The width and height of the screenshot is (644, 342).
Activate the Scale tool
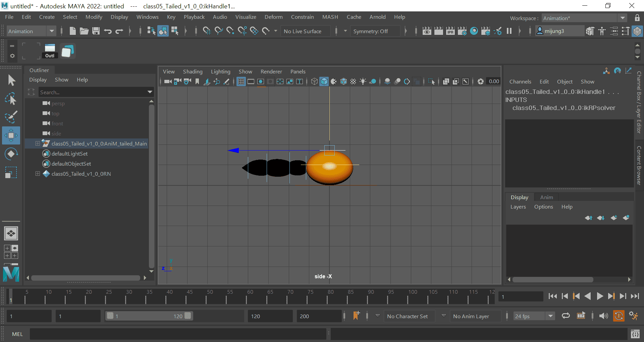click(x=11, y=173)
